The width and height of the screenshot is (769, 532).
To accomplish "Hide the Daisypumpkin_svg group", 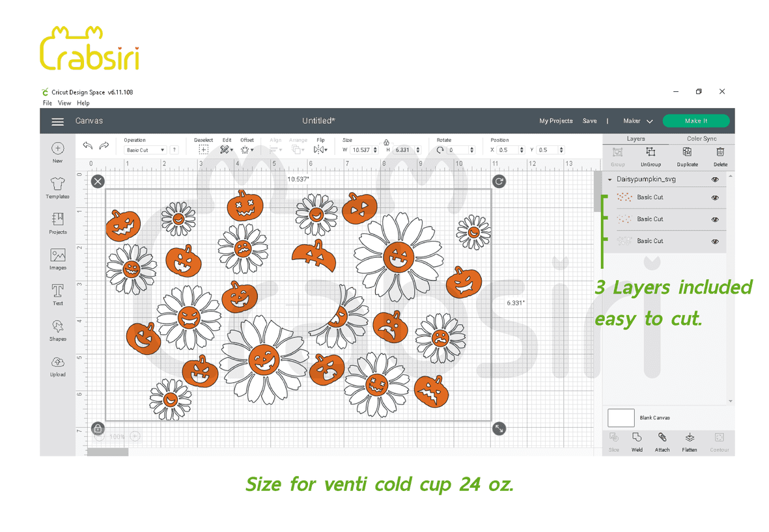I will click(715, 179).
